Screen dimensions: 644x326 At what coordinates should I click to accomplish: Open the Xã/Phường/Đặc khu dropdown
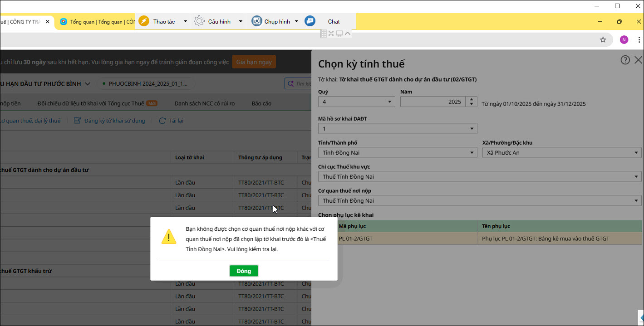click(561, 153)
